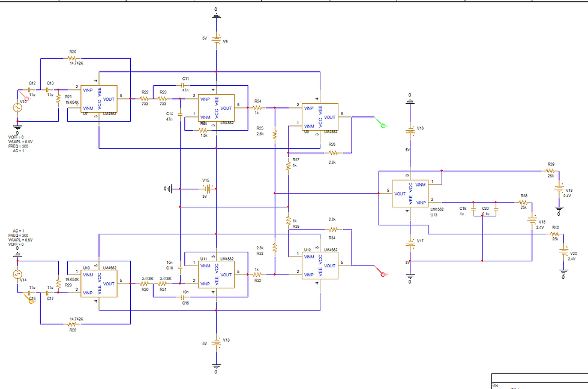The height and width of the screenshot is (389, 588).
Task: Select resistor R35 symbol
Action: click(x=289, y=221)
